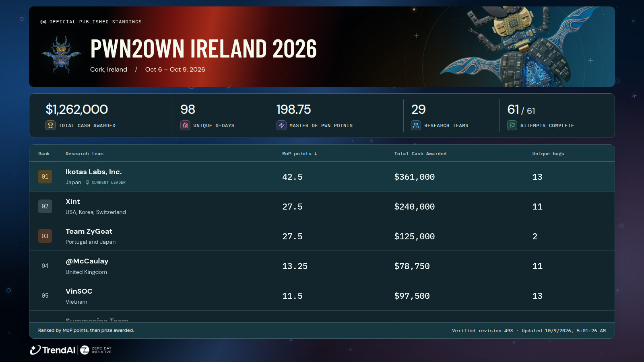Click the $78,750 cash value
This screenshot has height=362, width=644.
412,266
